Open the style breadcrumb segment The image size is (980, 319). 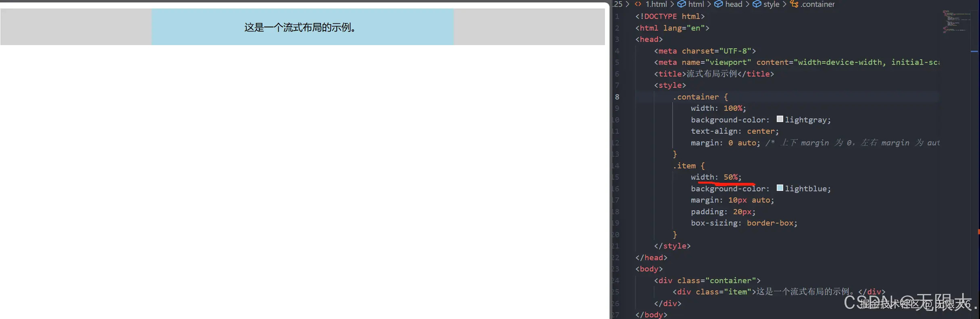(x=771, y=4)
